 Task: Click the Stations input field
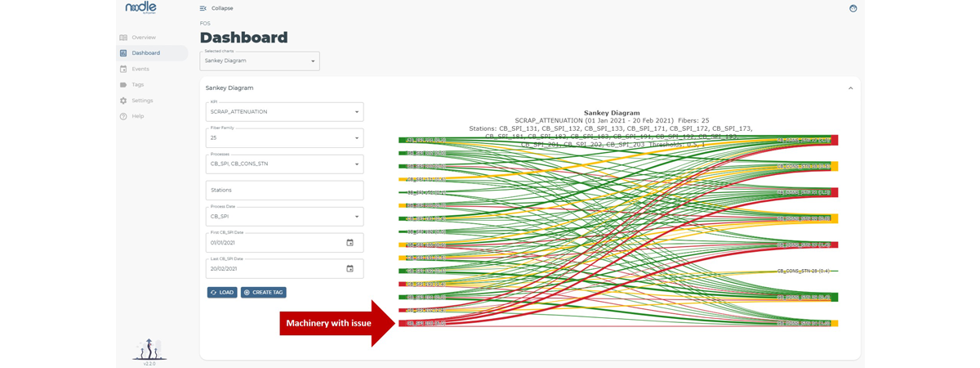click(284, 191)
